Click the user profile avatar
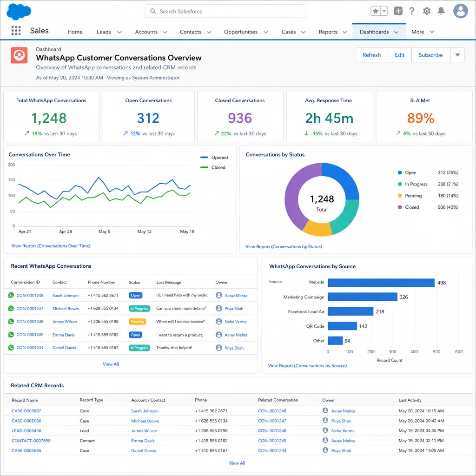 coord(461,11)
